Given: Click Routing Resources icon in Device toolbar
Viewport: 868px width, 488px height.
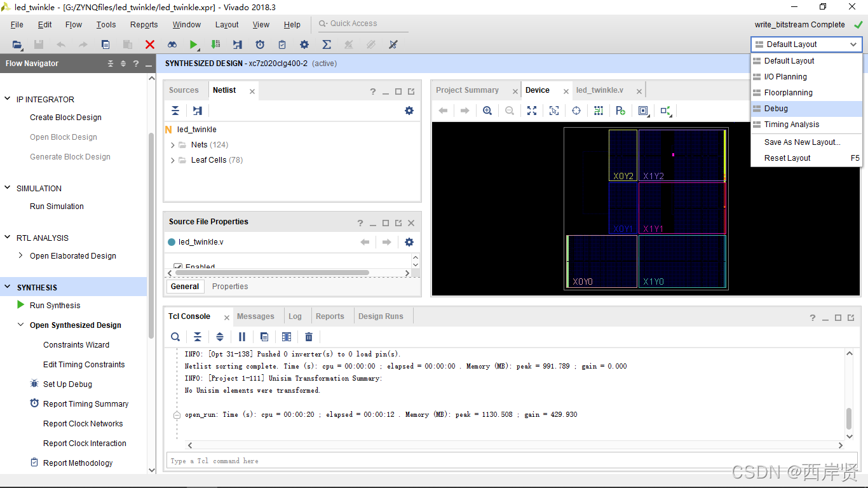Looking at the screenshot, I should click(x=599, y=111).
